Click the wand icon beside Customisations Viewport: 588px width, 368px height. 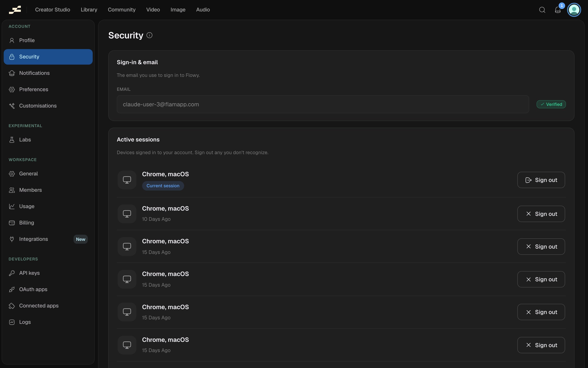12,106
